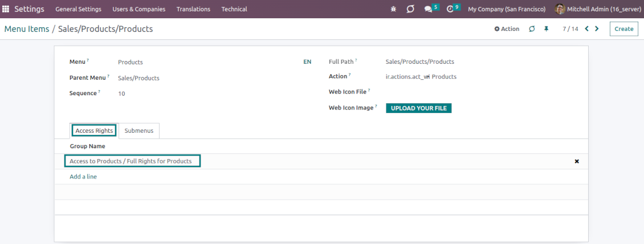Open the Action gear dropdown
The width and height of the screenshot is (644, 244).
507,29
